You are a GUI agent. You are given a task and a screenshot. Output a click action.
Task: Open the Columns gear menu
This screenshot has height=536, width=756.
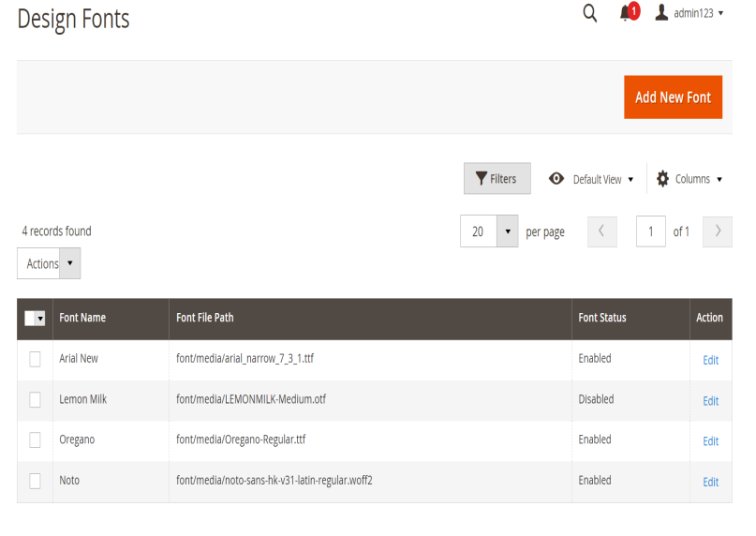pos(689,179)
